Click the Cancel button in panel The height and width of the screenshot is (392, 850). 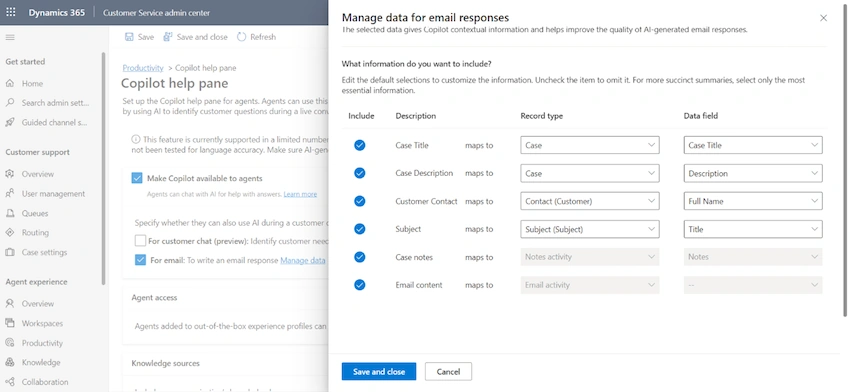click(x=448, y=371)
